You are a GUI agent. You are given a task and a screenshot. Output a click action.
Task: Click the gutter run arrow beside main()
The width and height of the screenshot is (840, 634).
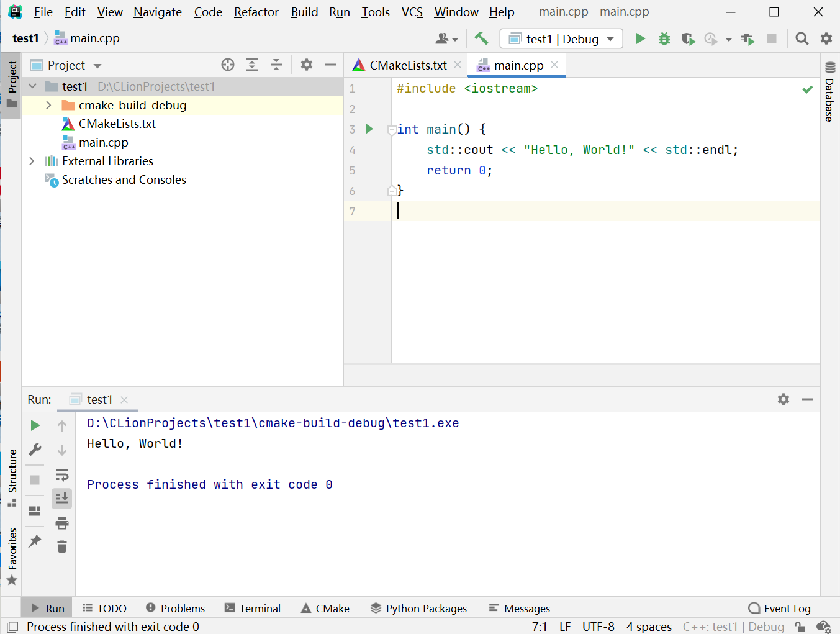click(x=369, y=129)
